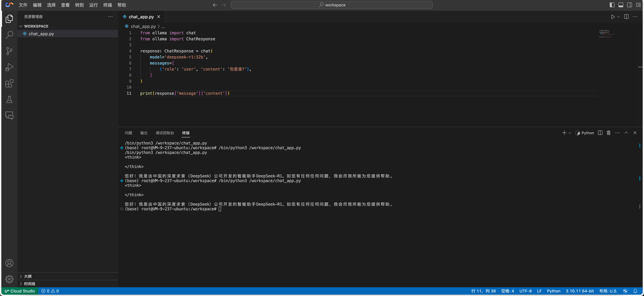The height and width of the screenshot is (296, 644).
Task: Maximize the terminal panel size
Action: [626, 133]
